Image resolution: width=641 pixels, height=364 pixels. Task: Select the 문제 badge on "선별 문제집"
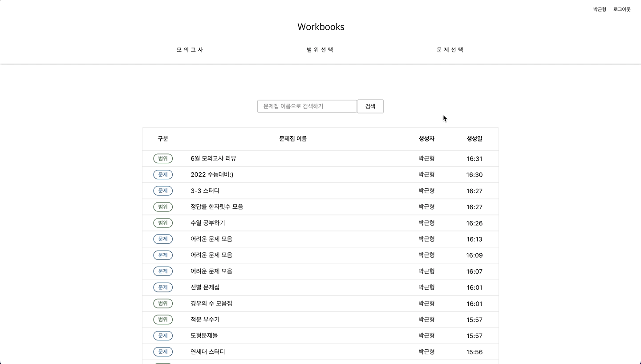[163, 287]
